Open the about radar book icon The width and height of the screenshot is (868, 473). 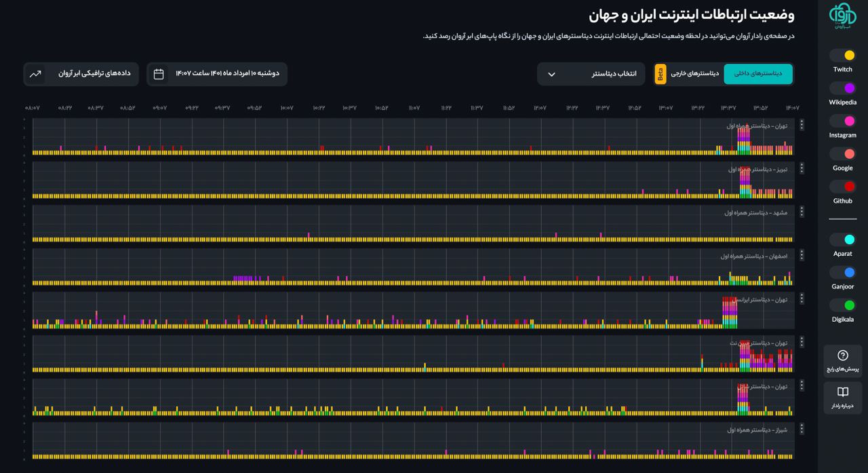(843, 392)
